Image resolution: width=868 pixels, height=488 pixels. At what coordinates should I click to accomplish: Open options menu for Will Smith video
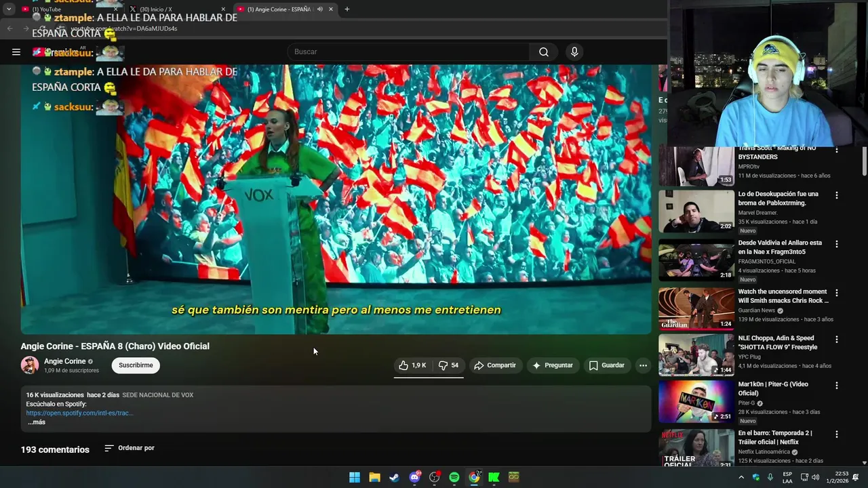point(837,293)
